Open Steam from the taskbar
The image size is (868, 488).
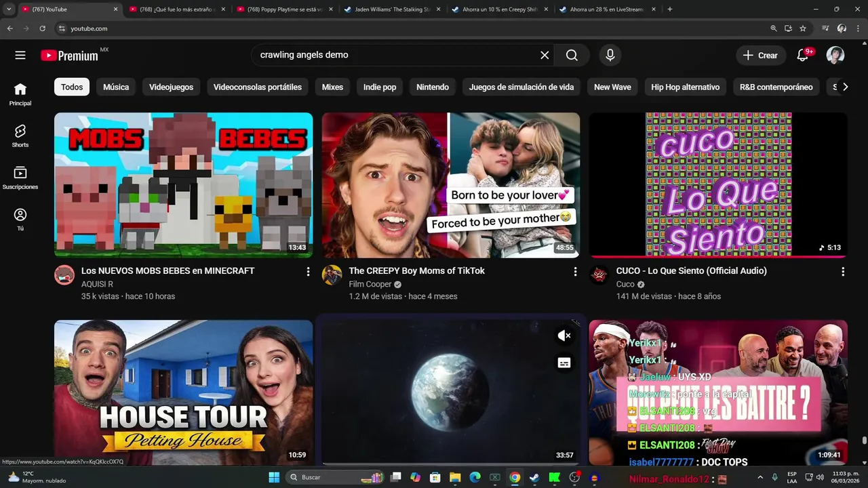click(534, 477)
